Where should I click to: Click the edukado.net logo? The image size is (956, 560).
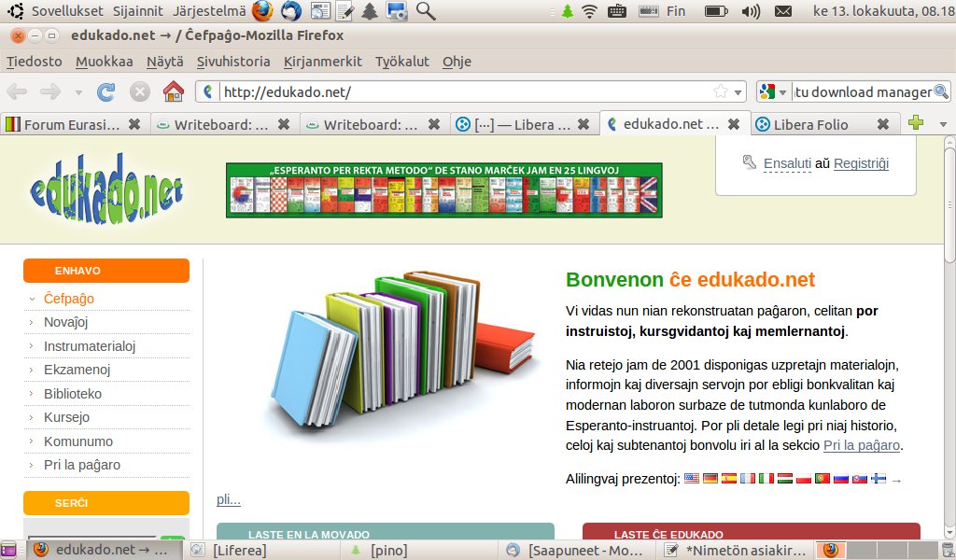point(106,189)
